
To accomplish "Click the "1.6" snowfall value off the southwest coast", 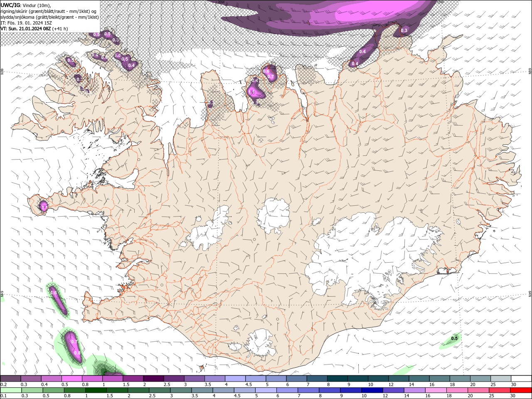I will (54, 293).
